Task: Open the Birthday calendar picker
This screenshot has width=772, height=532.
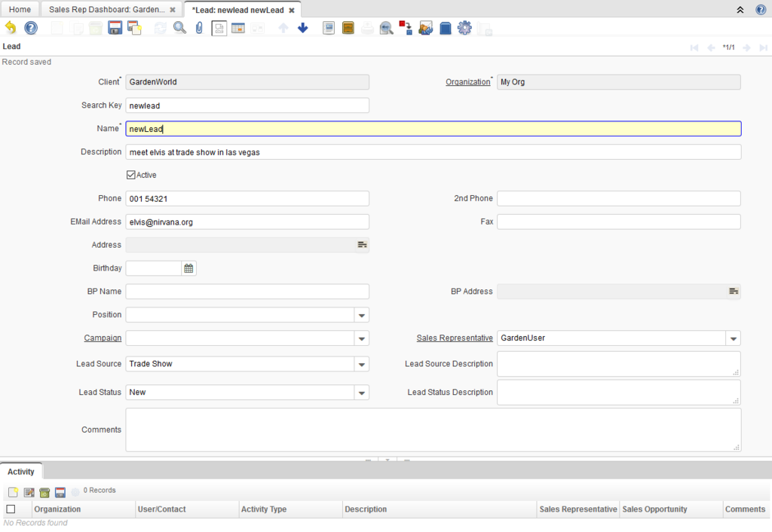Action: 189,268
